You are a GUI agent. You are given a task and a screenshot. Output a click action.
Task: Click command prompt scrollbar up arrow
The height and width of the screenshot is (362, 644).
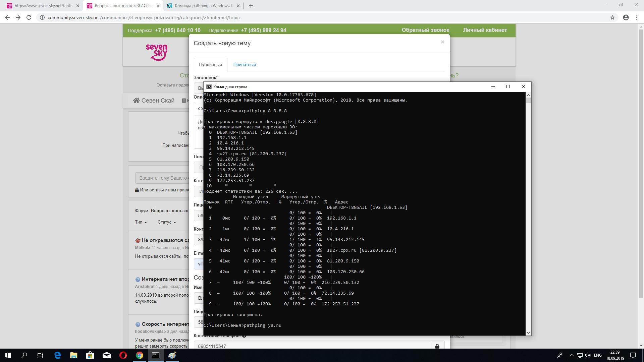(x=528, y=95)
